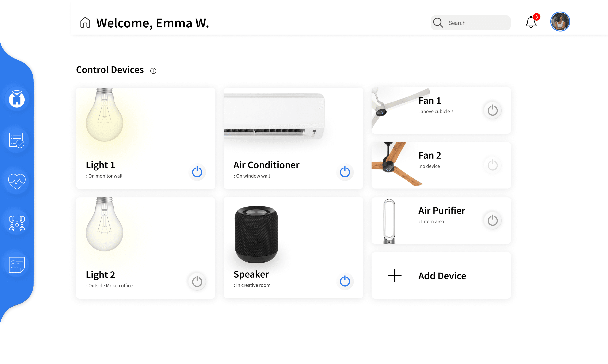Toggle Air Conditioner power button
This screenshot has height=364, width=608.
[x=345, y=172]
